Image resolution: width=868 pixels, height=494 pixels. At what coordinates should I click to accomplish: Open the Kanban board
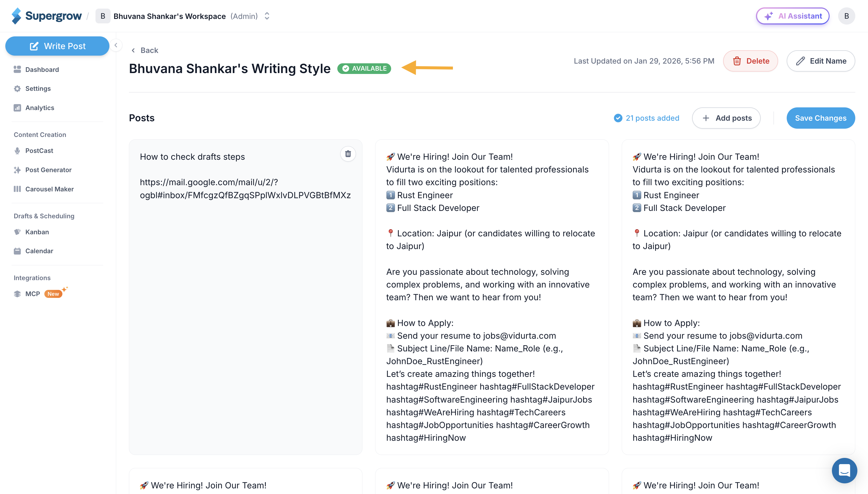[37, 232]
